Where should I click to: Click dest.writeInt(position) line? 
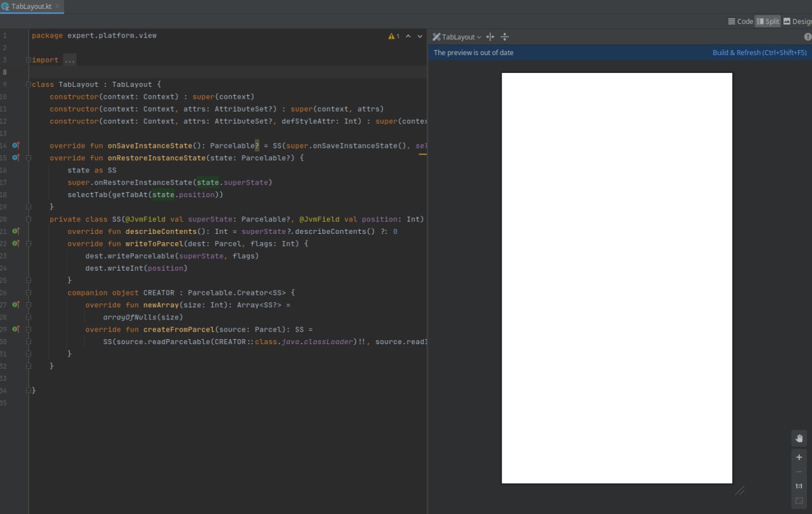point(136,268)
